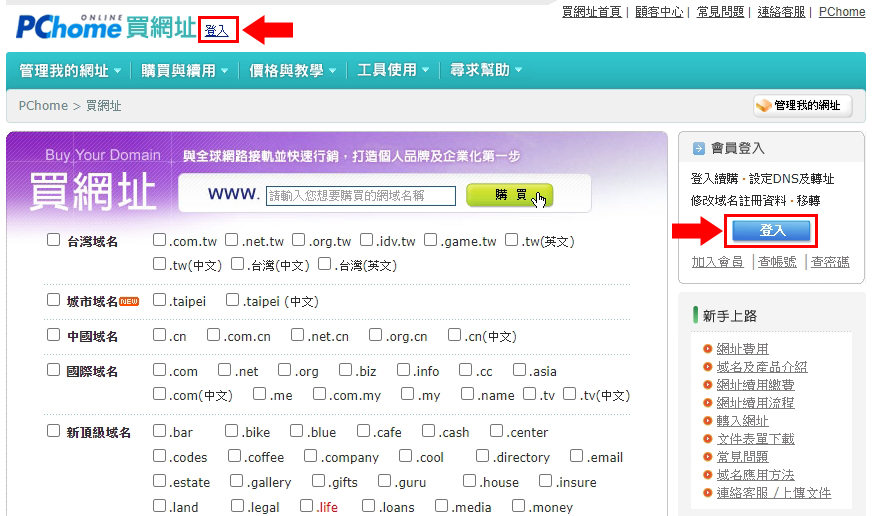Open the 買網址首頁 top link
The height and width of the screenshot is (516, 872).
pos(592,12)
